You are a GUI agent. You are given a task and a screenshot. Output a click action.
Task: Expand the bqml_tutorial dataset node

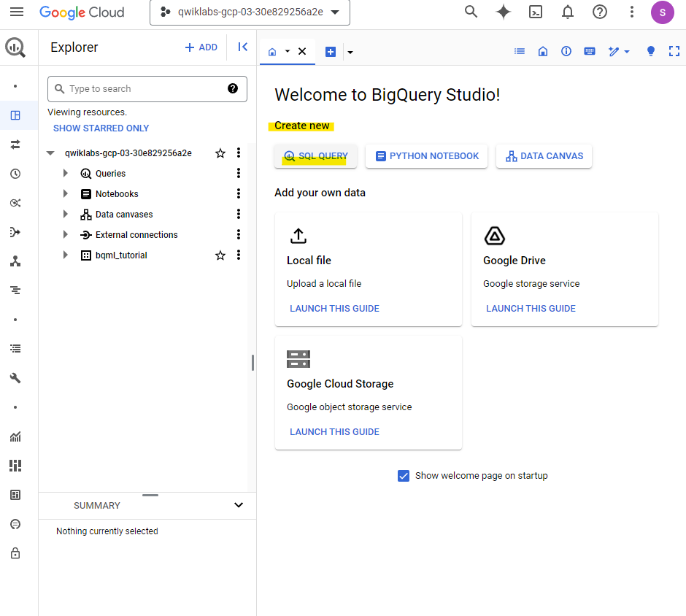tap(65, 255)
